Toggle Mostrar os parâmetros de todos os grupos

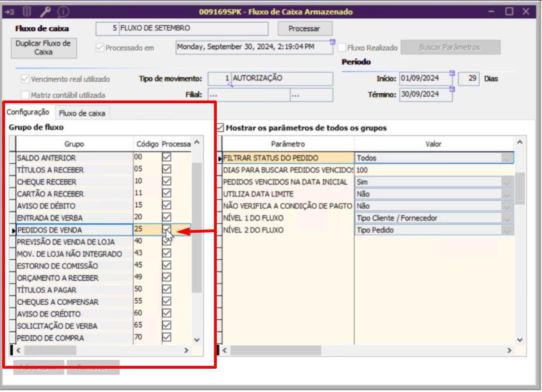220,128
